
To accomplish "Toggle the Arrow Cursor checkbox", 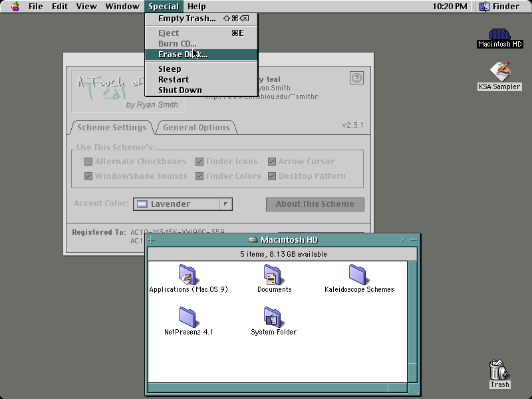I will tap(272, 162).
